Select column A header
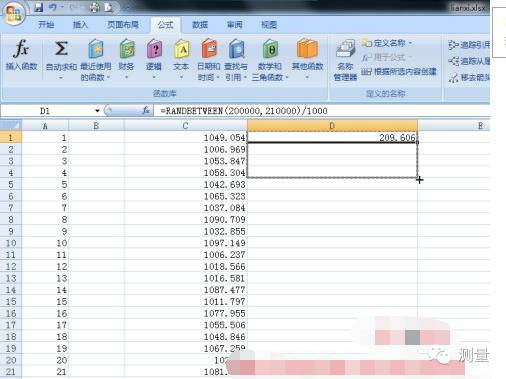506x379 pixels. [45, 126]
